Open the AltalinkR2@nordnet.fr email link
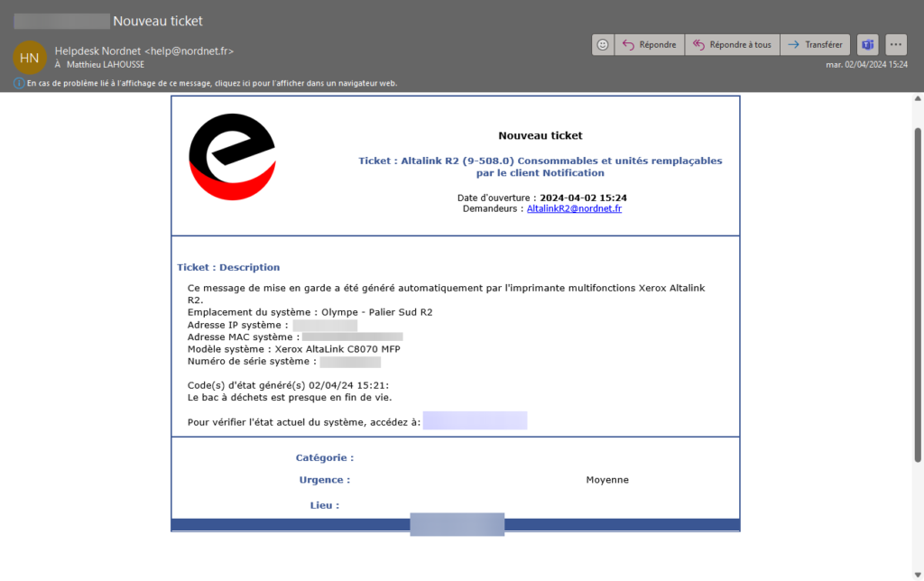The width and height of the screenshot is (924, 581). coord(574,208)
